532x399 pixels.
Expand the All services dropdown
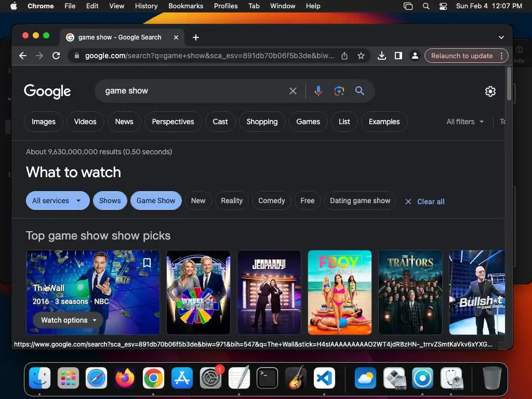[x=58, y=201]
